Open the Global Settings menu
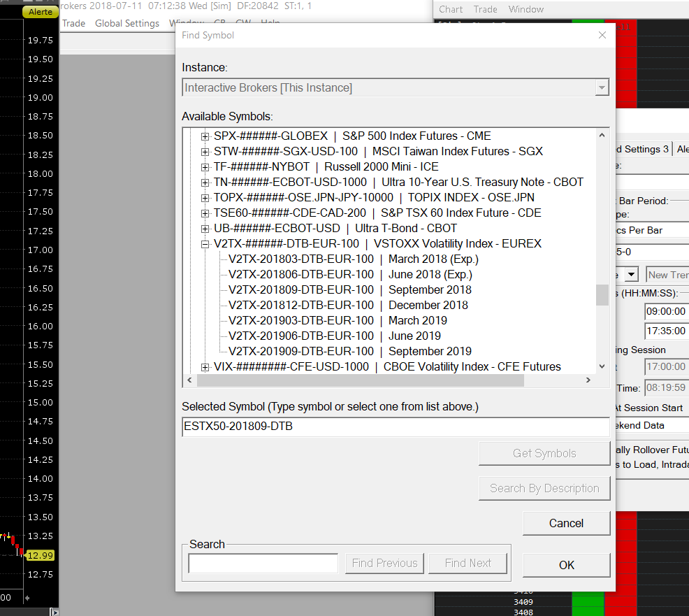This screenshot has height=616, width=689. coord(127,23)
